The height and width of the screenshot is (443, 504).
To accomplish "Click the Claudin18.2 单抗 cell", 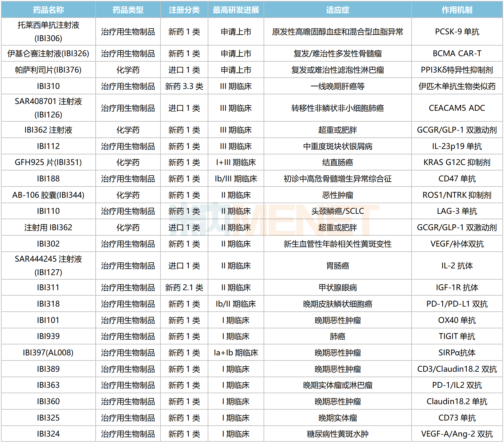I will (x=457, y=401).
